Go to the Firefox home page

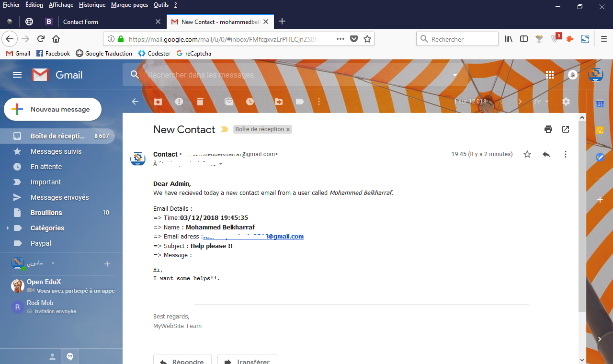(56, 39)
